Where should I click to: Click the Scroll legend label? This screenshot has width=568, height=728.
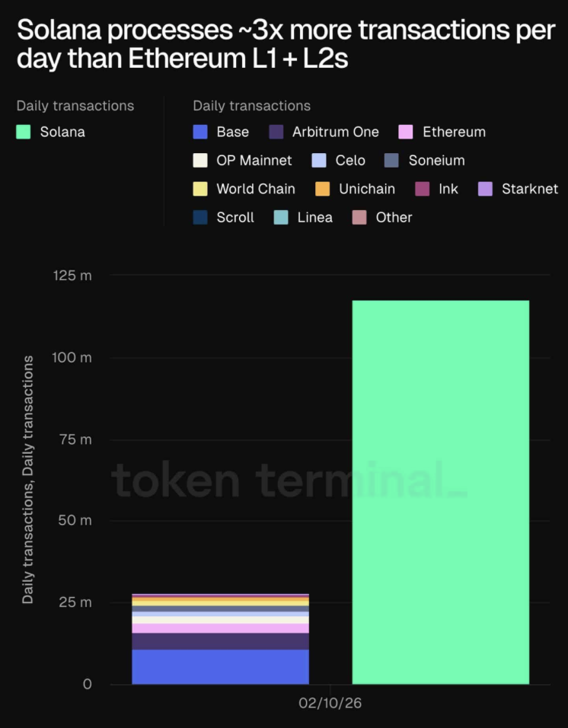click(x=235, y=218)
